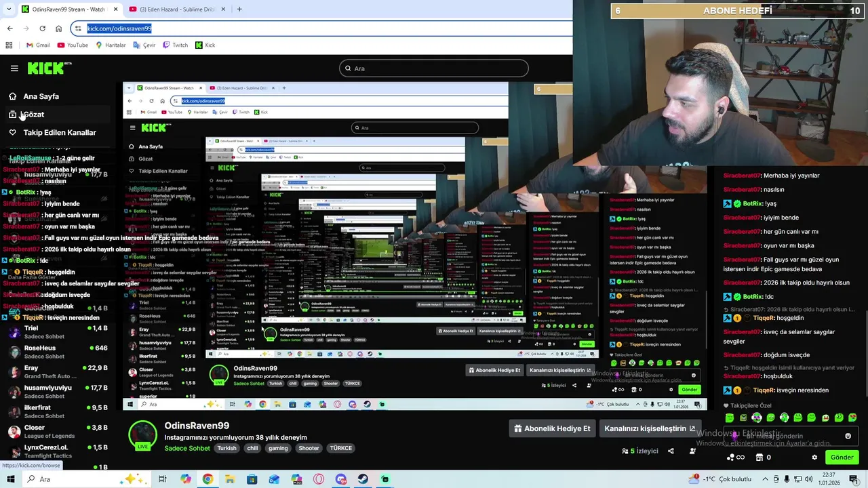
Task: Select the chill tag
Action: 252,448
